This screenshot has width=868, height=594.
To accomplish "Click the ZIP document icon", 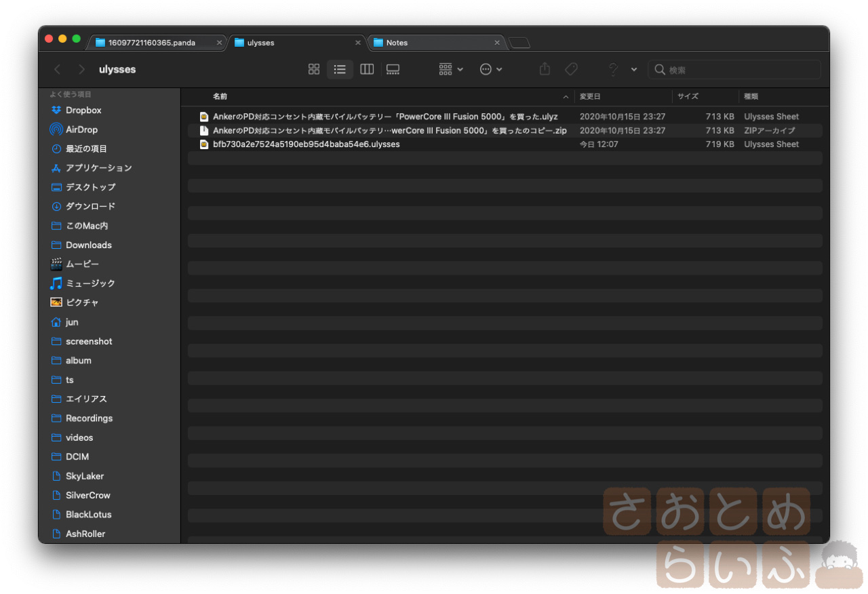I will click(203, 130).
